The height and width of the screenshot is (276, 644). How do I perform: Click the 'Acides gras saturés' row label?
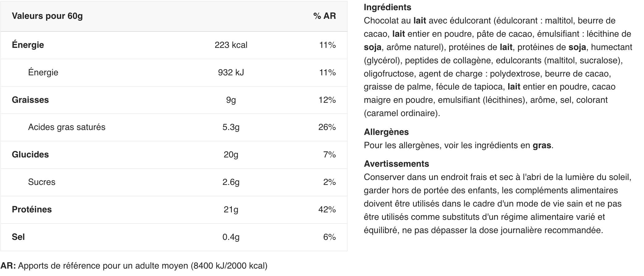click(67, 127)
